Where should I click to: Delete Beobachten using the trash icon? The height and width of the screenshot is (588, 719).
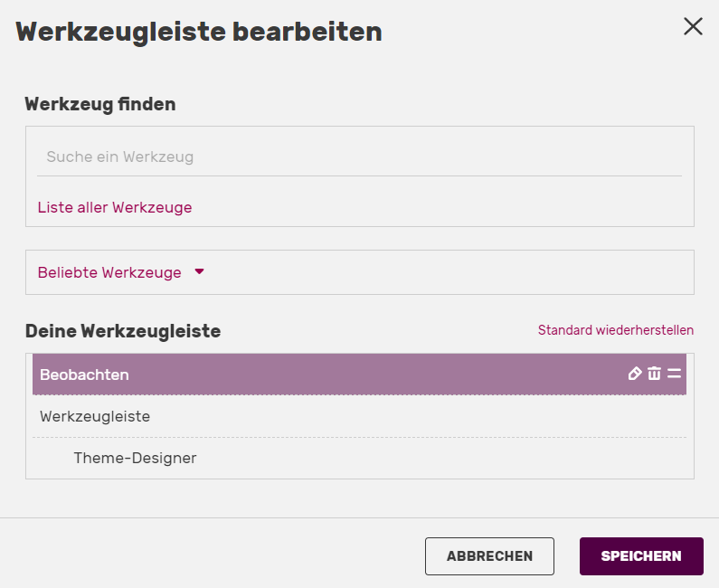(x=655, y=374)
